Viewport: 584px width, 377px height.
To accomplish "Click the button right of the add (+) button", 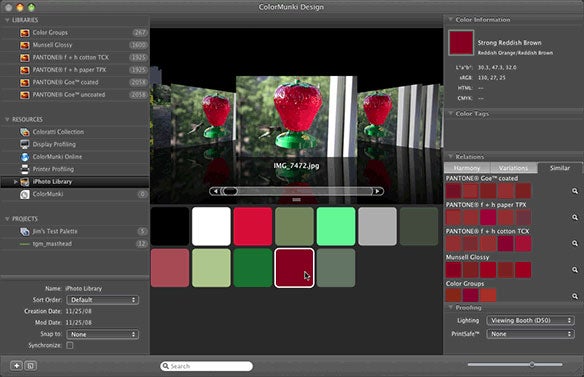I will 31,366.
